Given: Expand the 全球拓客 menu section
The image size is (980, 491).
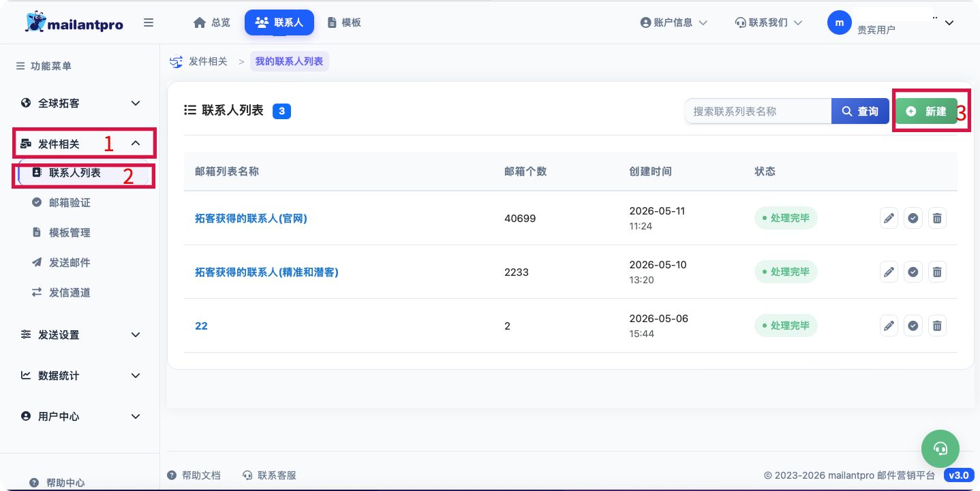Looking at the screenshot, I should click(80, 104).
